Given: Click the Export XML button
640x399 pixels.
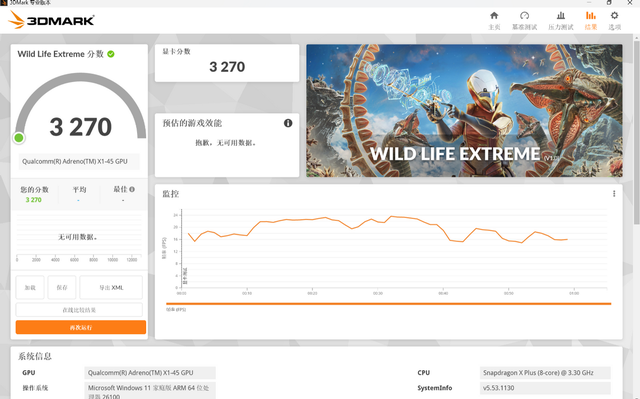Looking at the screenshot, I should (x=111, y=288).
